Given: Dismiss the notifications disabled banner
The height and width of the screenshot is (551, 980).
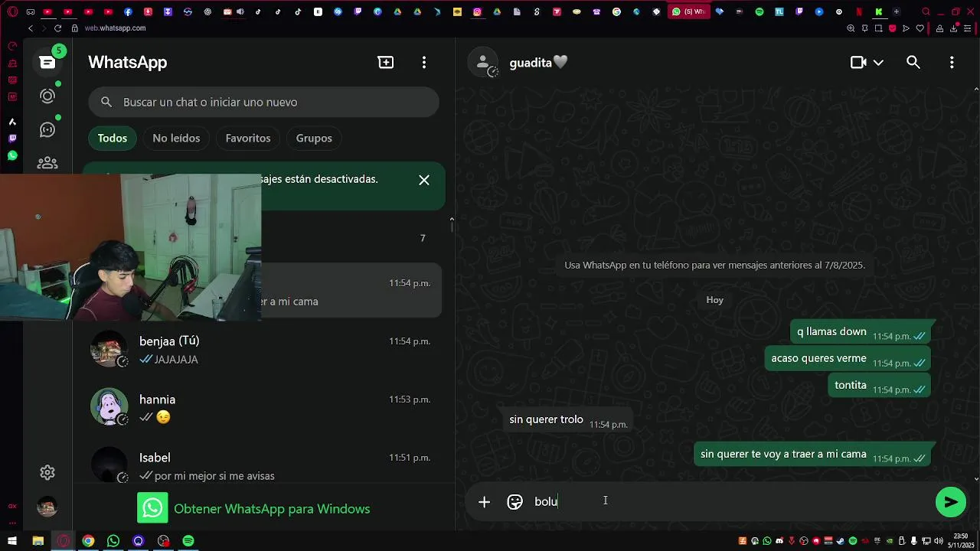Looking at the screenshot, I should pyautogui.click(x=424, y=180).
